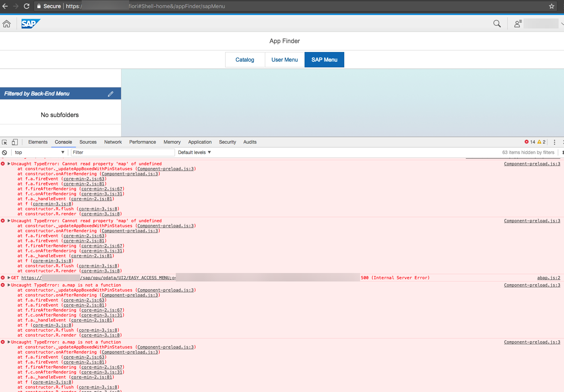
Task: Open search with the magnifier icon
Action: tap(497, 24)
